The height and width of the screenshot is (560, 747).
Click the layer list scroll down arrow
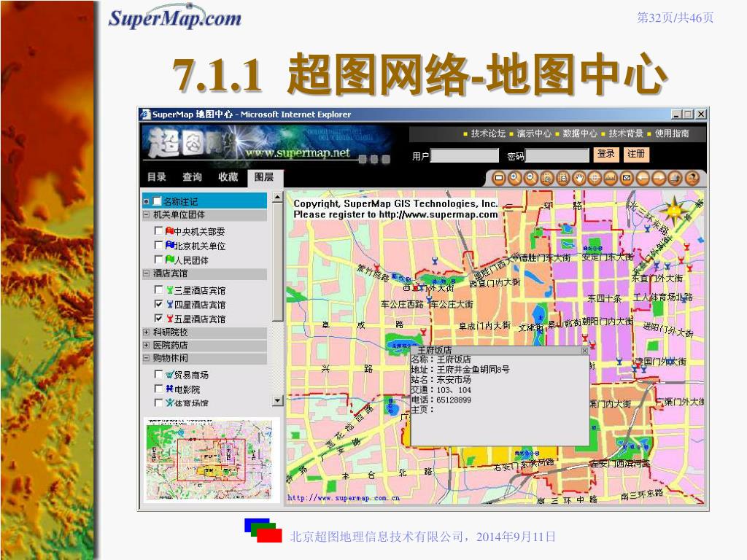278,400
